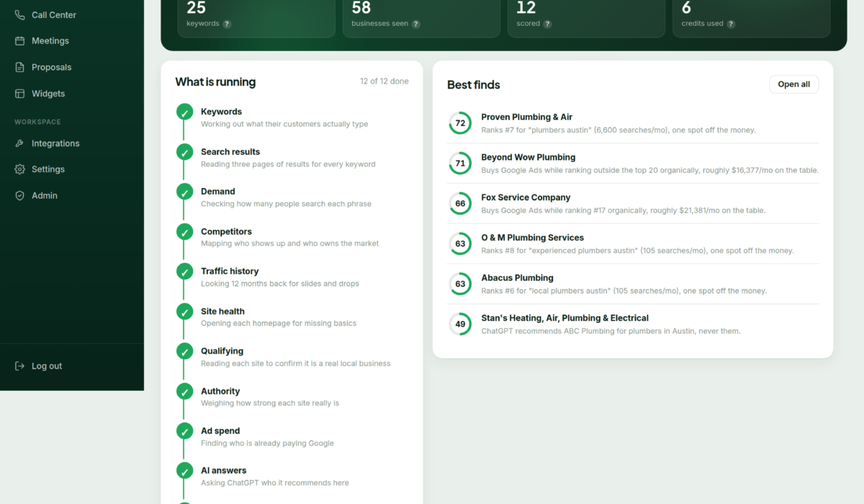Click the green checkmark for Qualifying
Screen dimensions: 864x504
tap(184, 352)
